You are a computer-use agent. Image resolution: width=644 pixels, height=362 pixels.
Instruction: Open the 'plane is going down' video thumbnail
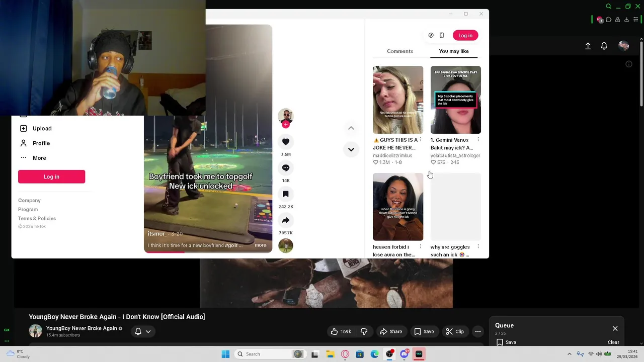click(x=398, y=207)
